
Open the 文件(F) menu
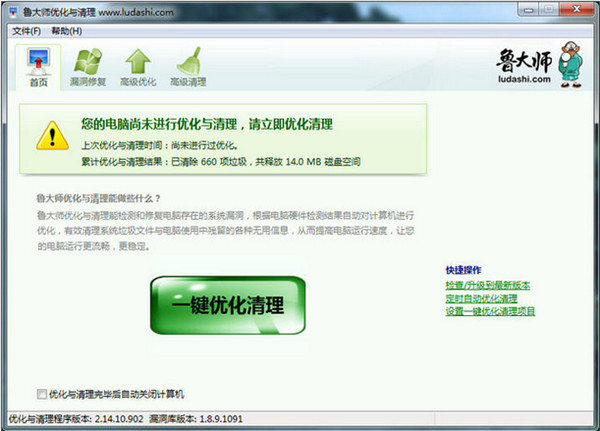(26, 31)
